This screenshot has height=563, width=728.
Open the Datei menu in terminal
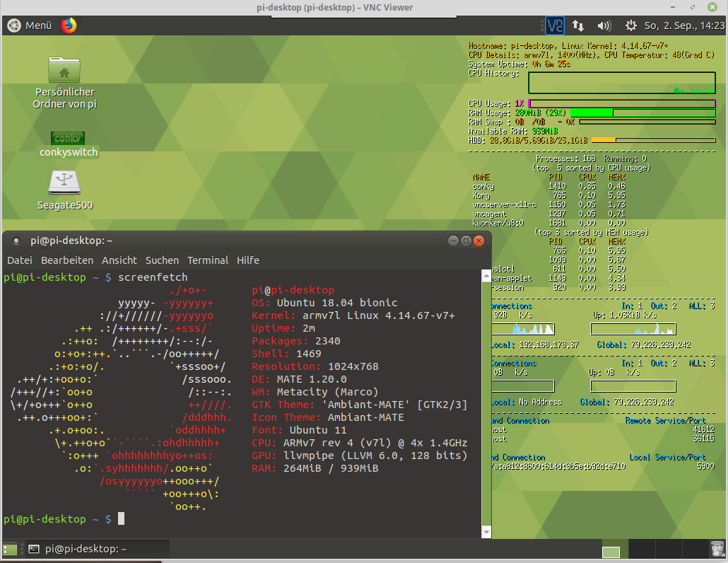pyautogui.click(x=20, y=260)
